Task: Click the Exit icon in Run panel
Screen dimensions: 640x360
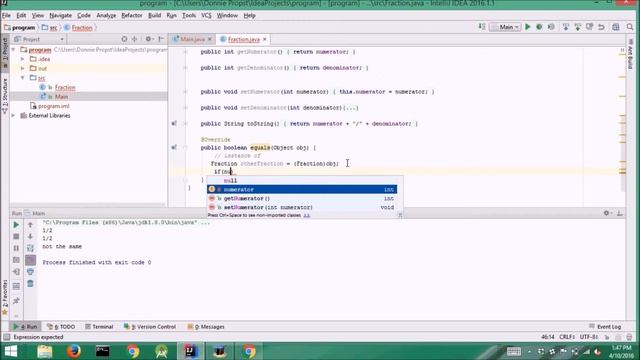Action: point(16,272)
